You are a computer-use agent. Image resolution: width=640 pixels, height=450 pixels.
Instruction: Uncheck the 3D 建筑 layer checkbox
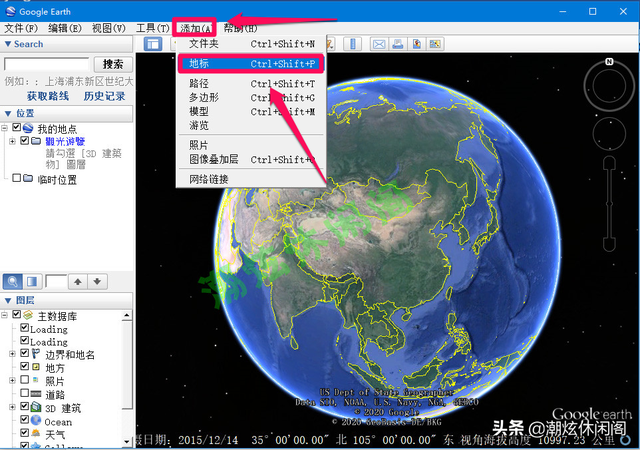click(x=24, y=406)
